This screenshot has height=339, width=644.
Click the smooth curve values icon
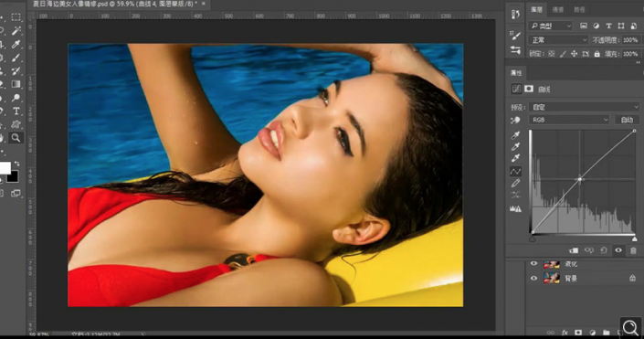coord(515,196)
